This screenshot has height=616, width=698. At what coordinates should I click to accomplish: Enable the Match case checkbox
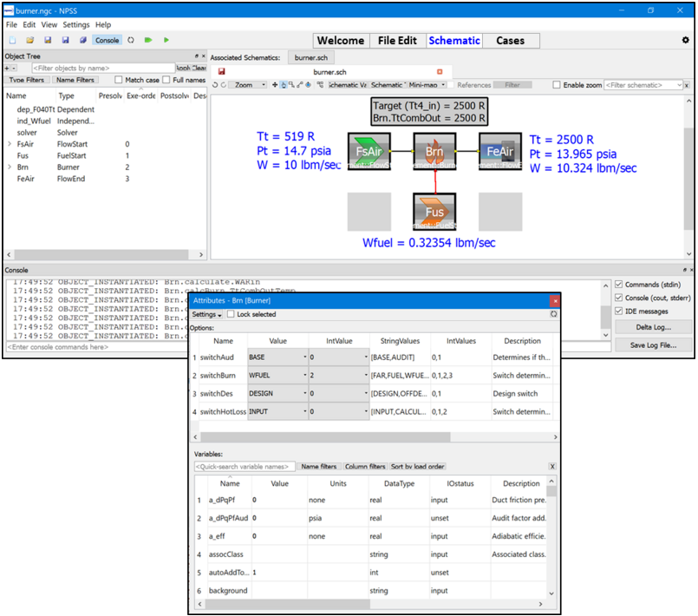tap(120, 80)
